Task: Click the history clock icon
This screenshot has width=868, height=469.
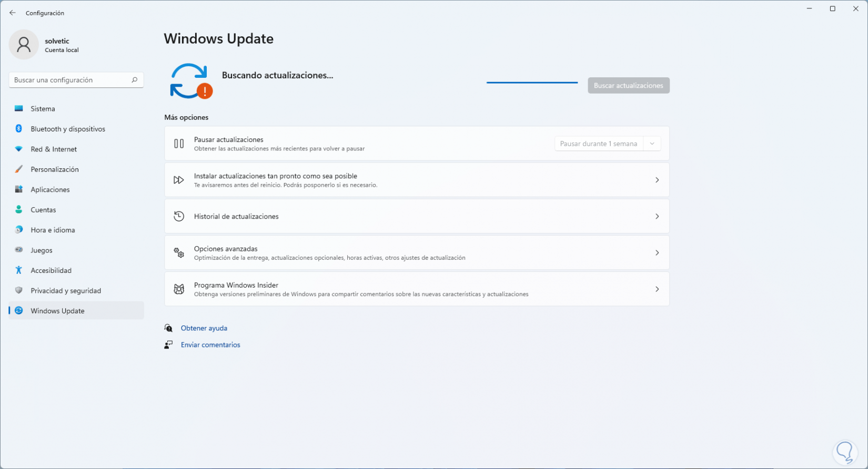Action: coord(179,216)
